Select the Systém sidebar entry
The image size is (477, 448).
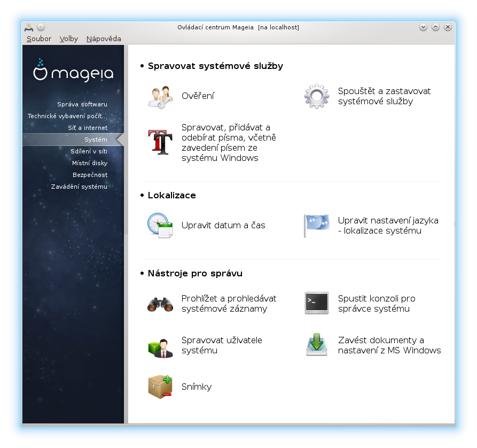[x=73, y=140]
